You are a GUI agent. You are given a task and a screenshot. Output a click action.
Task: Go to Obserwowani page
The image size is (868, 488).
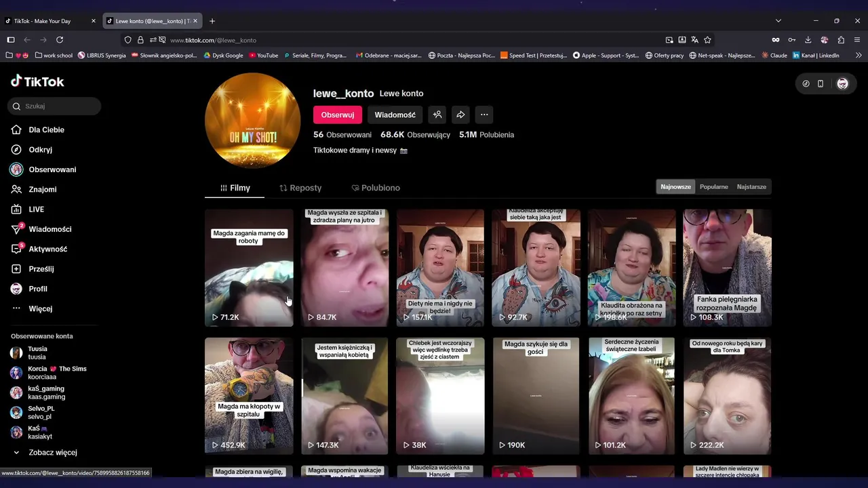(x=52, y=169)
